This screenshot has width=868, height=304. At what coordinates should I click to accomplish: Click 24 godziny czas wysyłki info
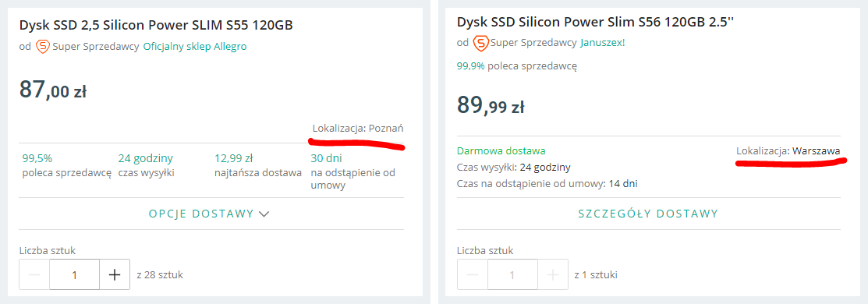[146, 165]
